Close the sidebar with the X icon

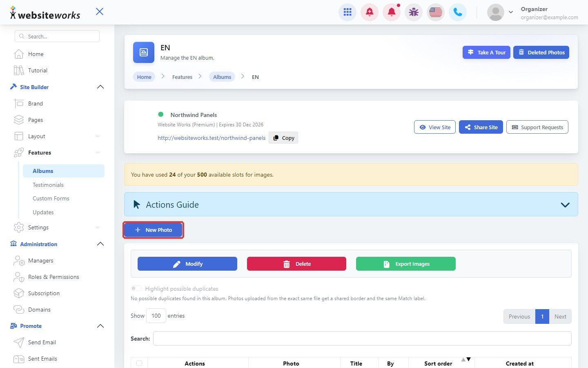(x=100, y=11)
